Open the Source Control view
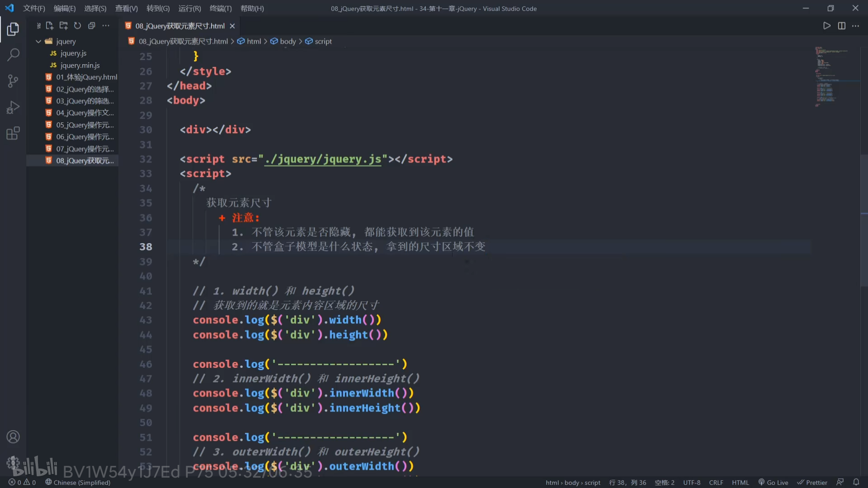868x488 pixels. coord(13,81)
